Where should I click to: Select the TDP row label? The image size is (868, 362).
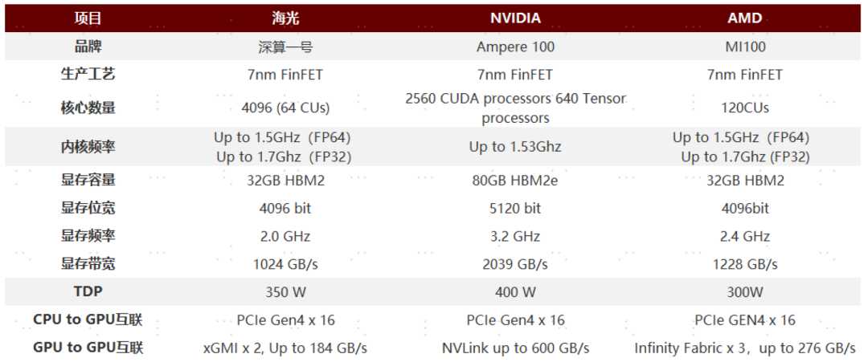88,291
